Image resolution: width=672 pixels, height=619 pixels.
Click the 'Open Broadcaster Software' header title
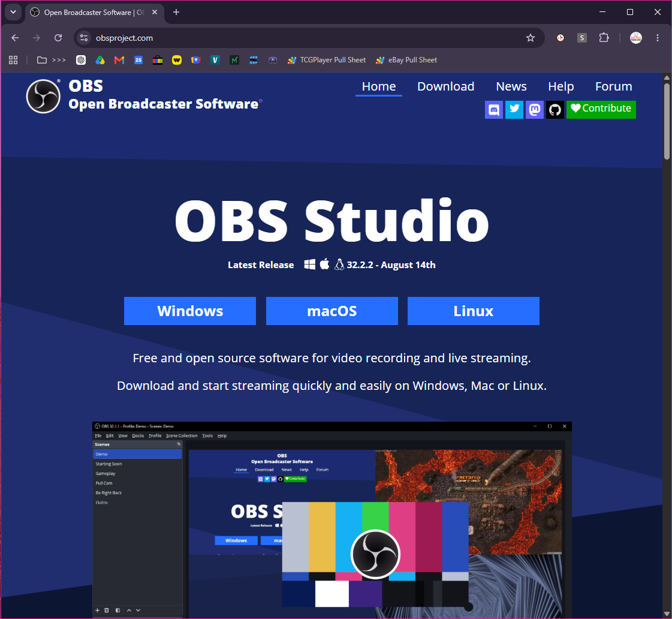click(x=163, y=104)
